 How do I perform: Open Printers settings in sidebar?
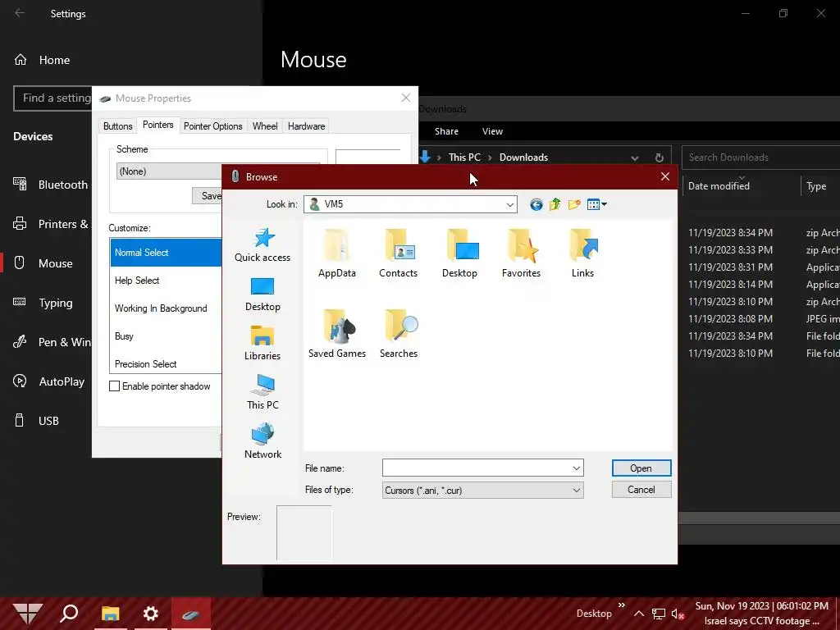click(x=51, y=224)
